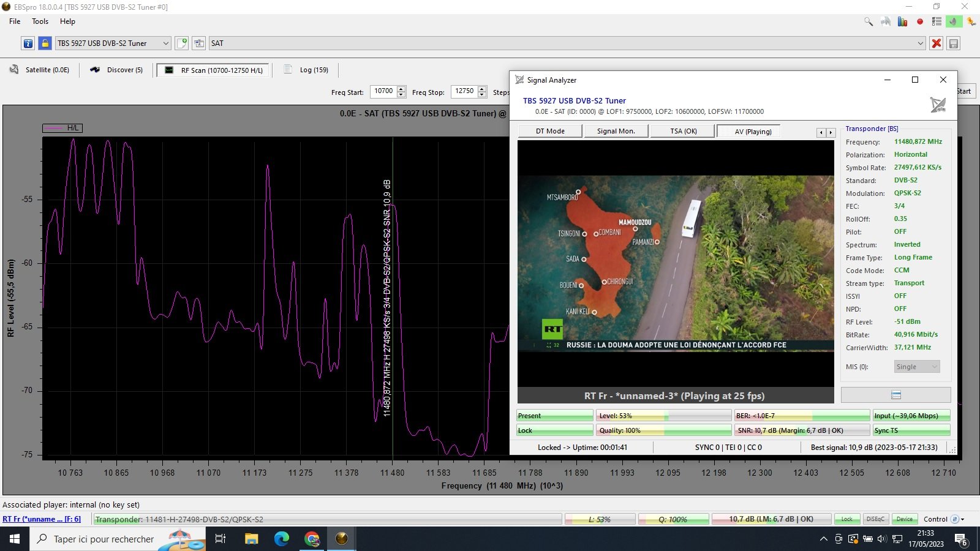Open the Tools menu
The width and height of the screenshot is (980, 551).
[x=40, y=21]
